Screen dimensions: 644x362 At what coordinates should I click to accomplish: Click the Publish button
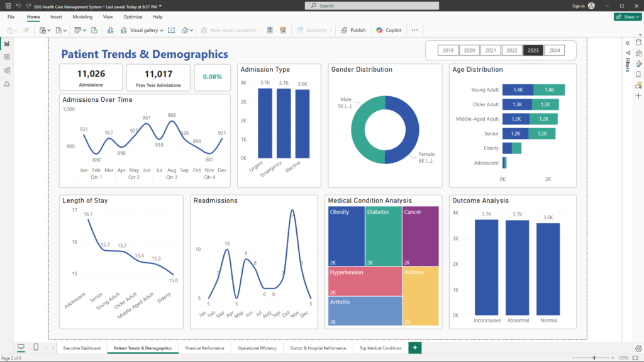point(353,30)
